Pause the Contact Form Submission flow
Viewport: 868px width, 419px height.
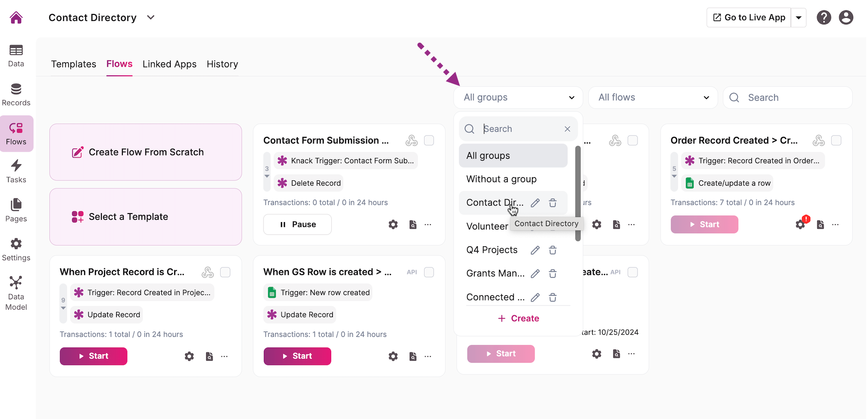[297, 224]
